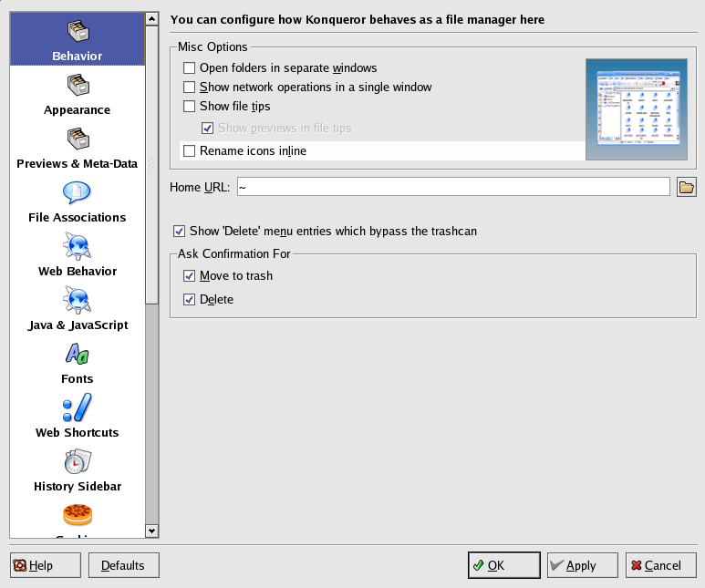Open the Appearance settings section
Screen dimensions: 705x588
coord(77,94)
